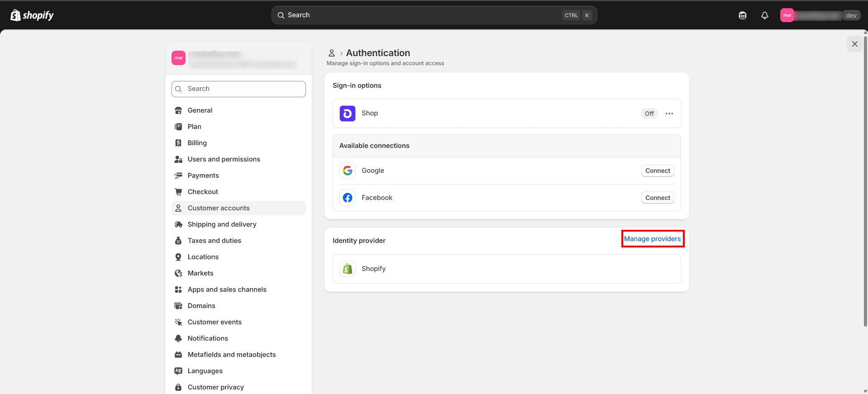Click the Customer accounts person icon
The image size is (868, 394).
coord(178,208)
